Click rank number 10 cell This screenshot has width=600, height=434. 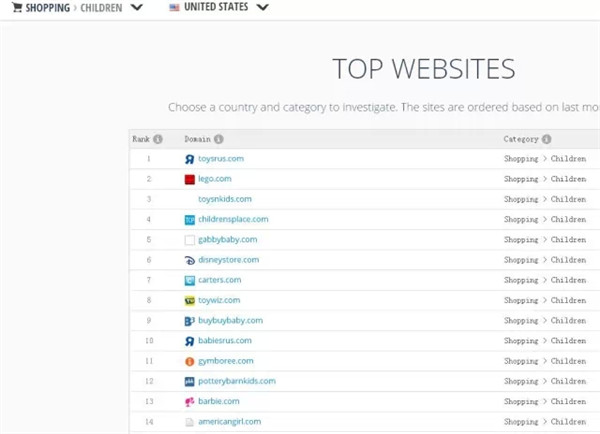pyautogui.click(x=149, y=341)
